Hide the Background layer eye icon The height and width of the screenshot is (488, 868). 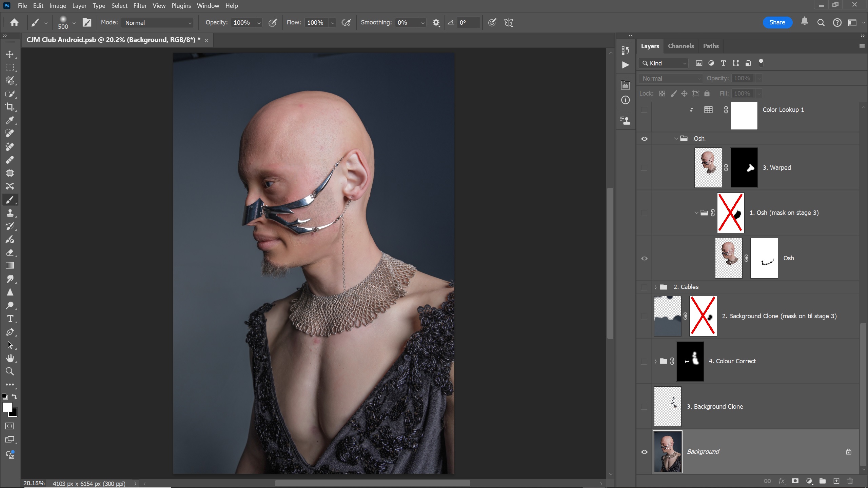point(644,452)
